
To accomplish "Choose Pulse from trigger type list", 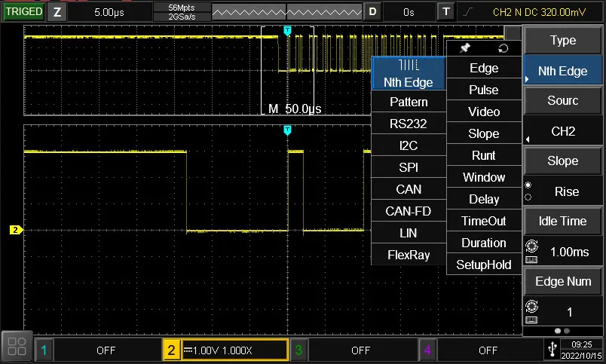I will pos(484,90).
